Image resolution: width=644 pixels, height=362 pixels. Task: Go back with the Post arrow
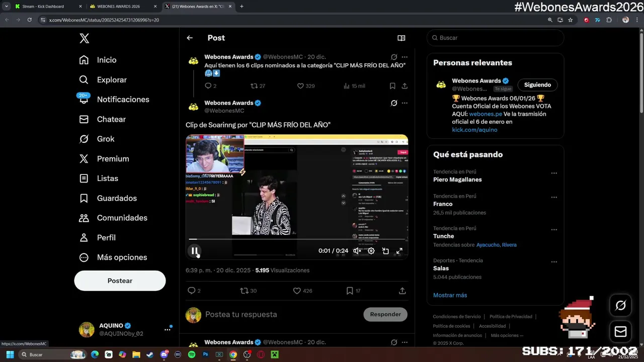click(x=190, y=38)
